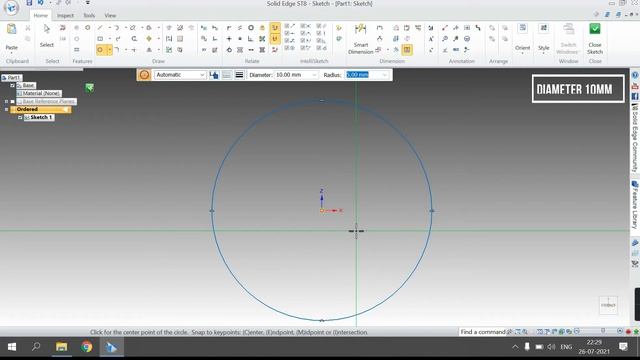
Task: Click the Fillet draw tool
Action: (x=117, y=50)
